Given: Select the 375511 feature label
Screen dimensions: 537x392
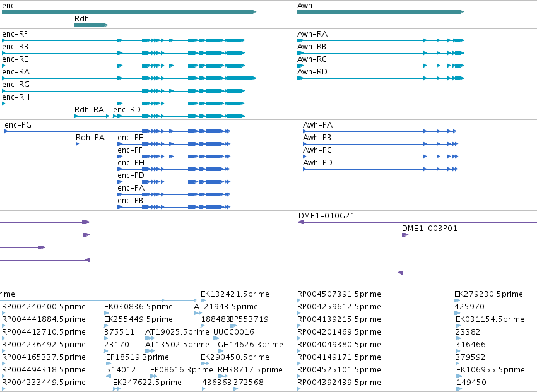Looking at the screenshot, I should pyautogui.click(x=119, y=332).
